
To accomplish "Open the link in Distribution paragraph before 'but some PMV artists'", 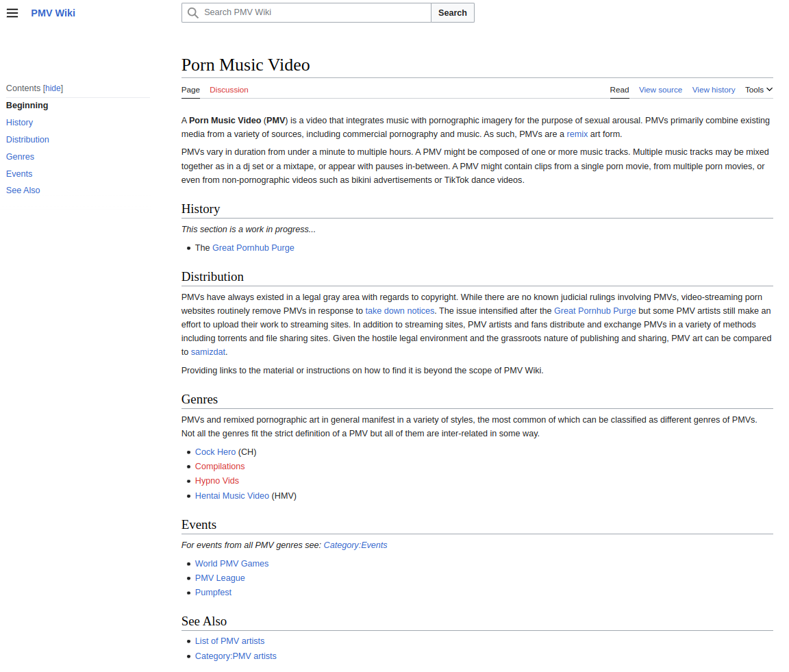I will tap(594, 311).
